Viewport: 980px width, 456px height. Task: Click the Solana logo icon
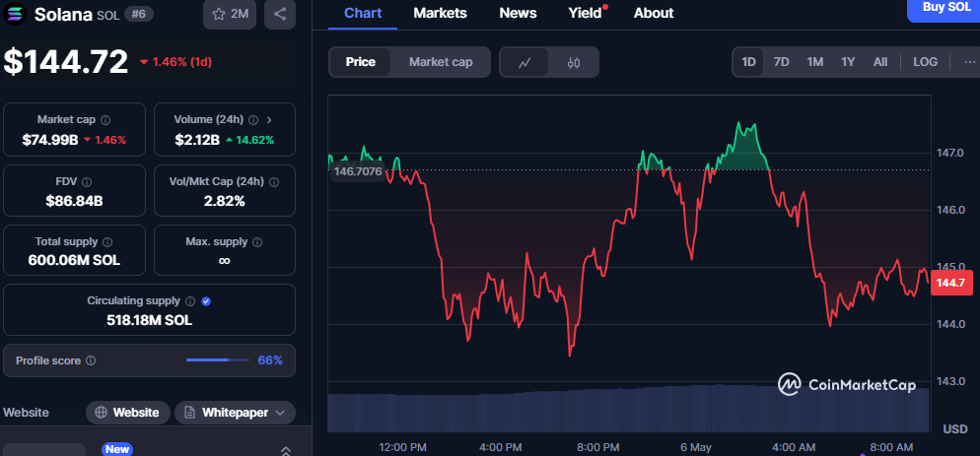(x=14, y=13)
